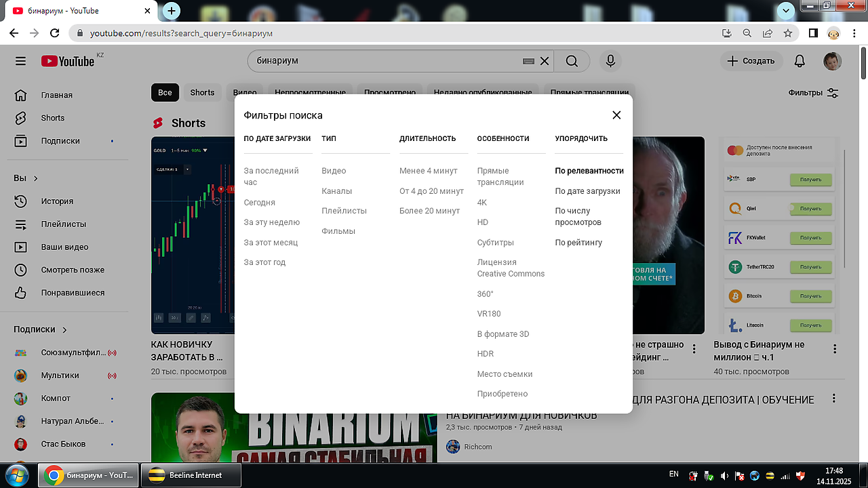This screenshot has height=488, width=868.
Task: Sort results by 'По числу просмотров'
Action: pos(578,216)
